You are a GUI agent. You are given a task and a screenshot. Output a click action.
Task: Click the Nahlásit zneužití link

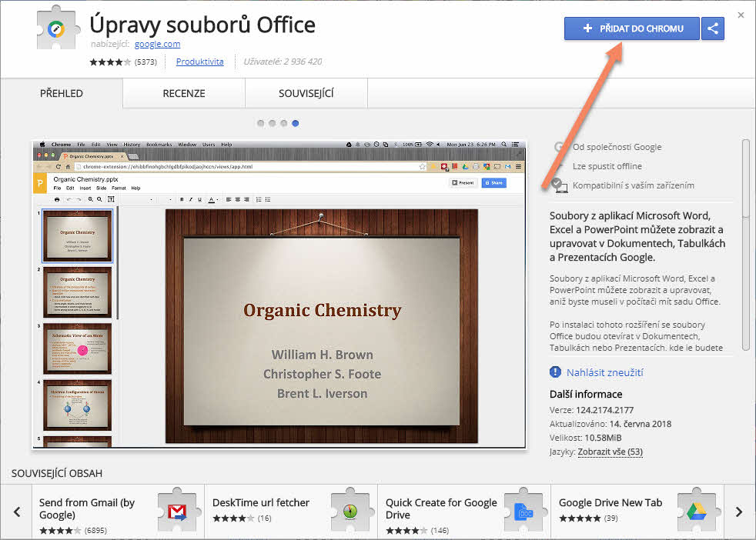pos(604,372)
